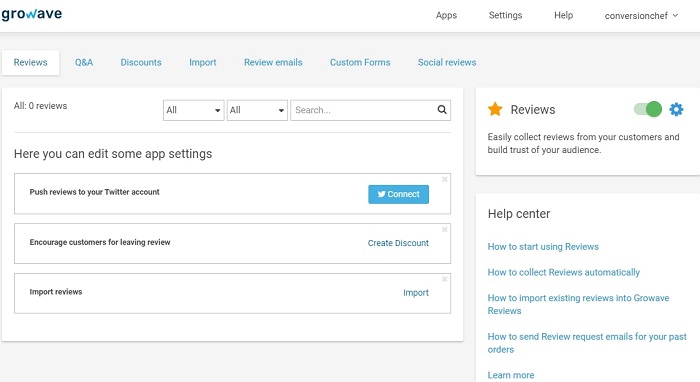700x382 pixels.
Task: Switch to the Custom Forms tab
Action: 360,62
